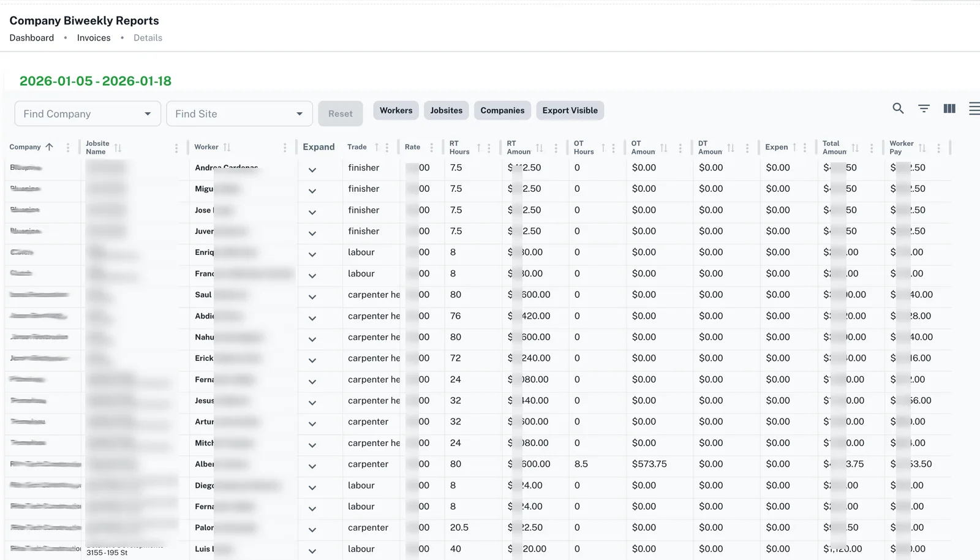This screenshot has height=560, width=980.
Task: Expand the first finisher row
Action: (312, 170)
